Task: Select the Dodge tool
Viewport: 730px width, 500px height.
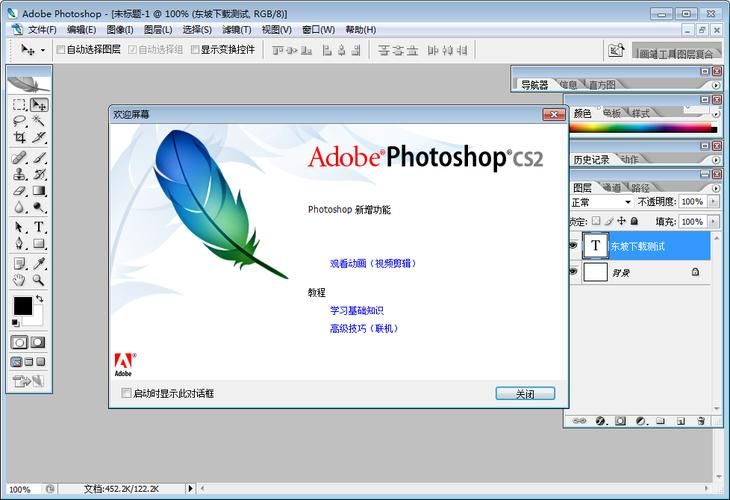Action: [x=39, y=207]
